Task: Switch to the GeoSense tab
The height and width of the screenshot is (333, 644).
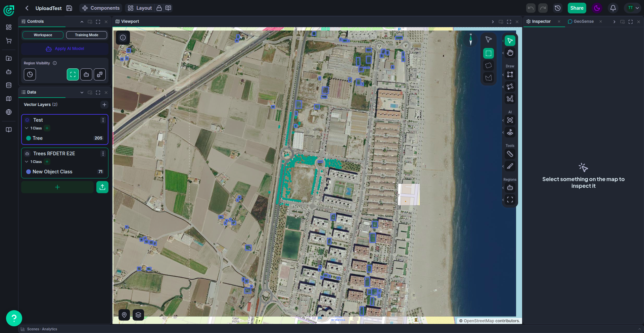Action: [x=581, y=21]
